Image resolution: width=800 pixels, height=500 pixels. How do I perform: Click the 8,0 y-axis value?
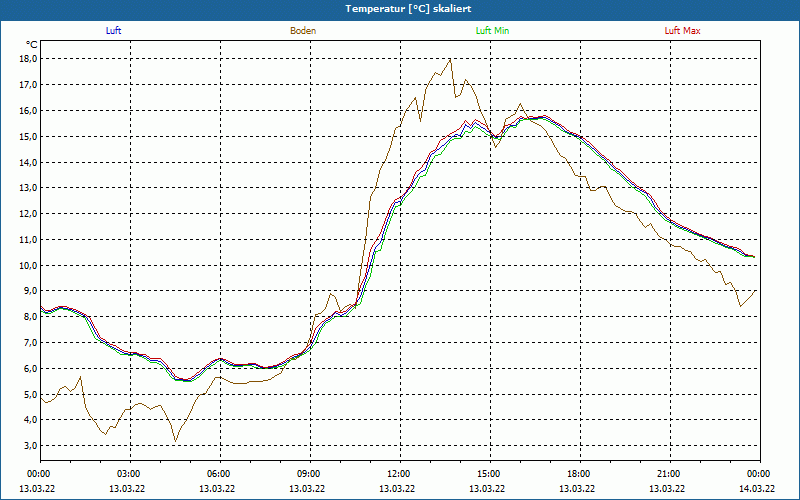pyautogui.click(x=31, y=317)
